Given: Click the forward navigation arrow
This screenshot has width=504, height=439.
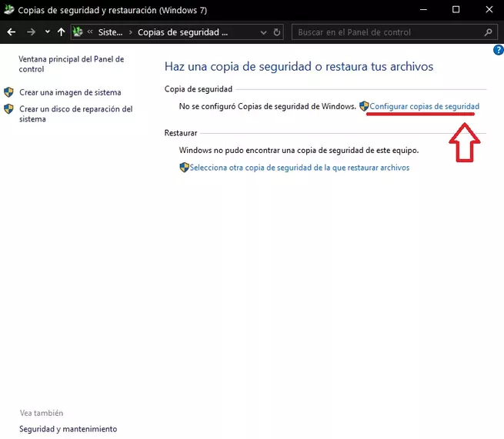Looking at the screenshot, I should click(x=32, y=32).
